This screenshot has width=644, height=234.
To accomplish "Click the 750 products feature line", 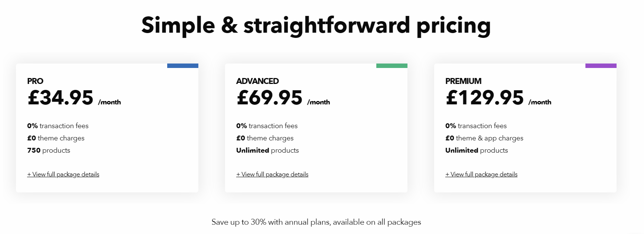I will point(49,150).
